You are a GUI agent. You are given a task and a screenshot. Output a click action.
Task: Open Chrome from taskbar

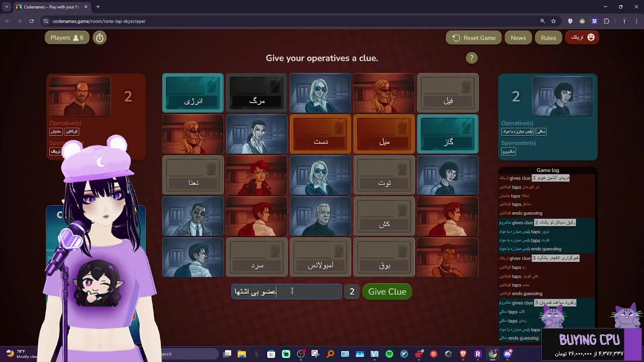pyautogui.click(x=493, y=354)
